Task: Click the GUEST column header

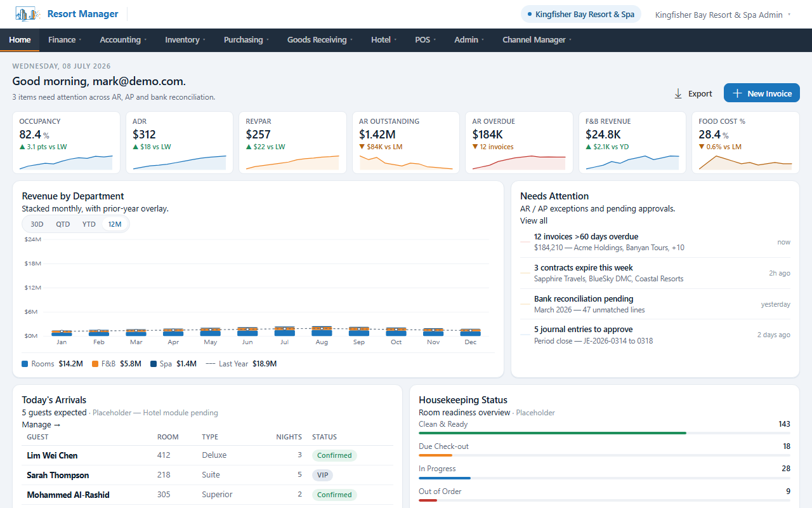Action: point(37,437)
